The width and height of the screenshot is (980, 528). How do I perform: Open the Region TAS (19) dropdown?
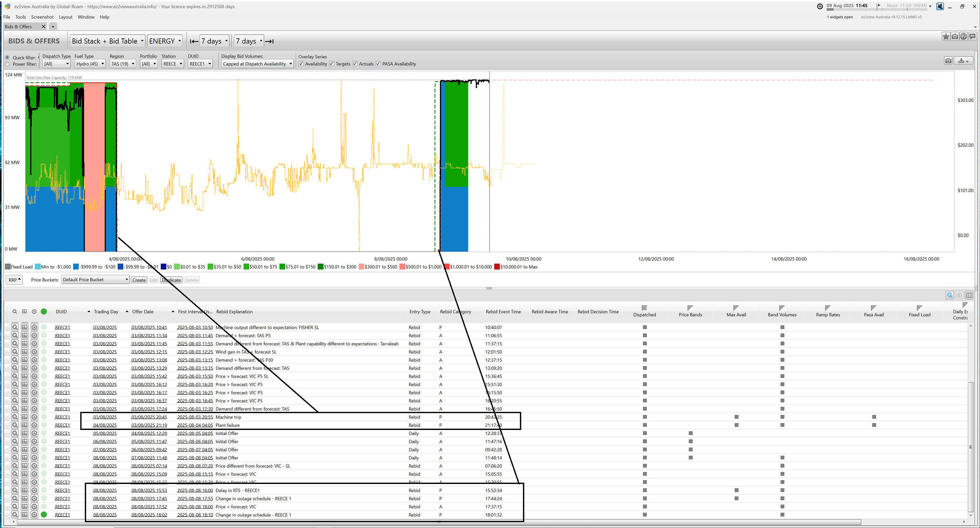coord(123,64)
